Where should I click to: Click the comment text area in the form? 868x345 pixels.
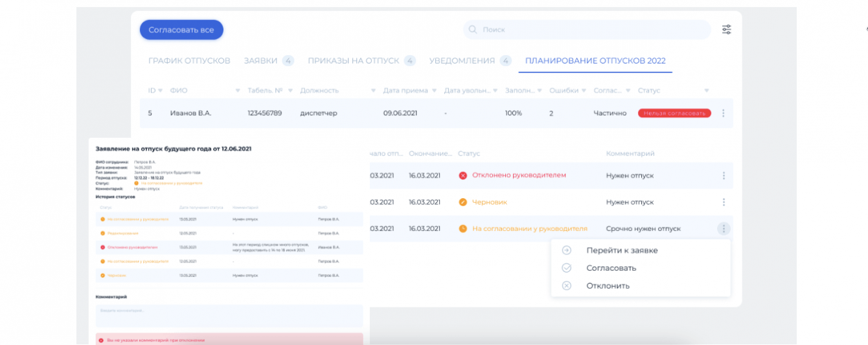tap(229, 316)
